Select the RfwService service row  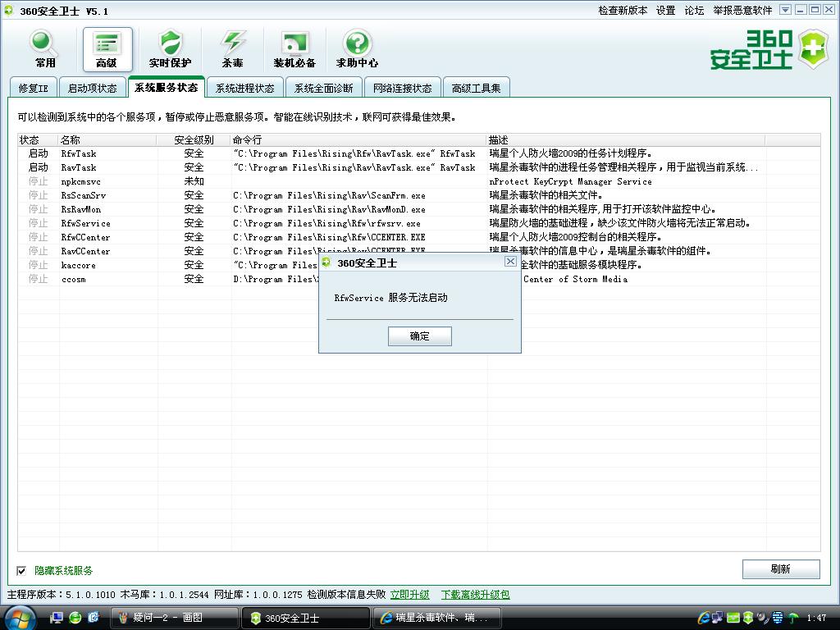[x=419, y=223]
